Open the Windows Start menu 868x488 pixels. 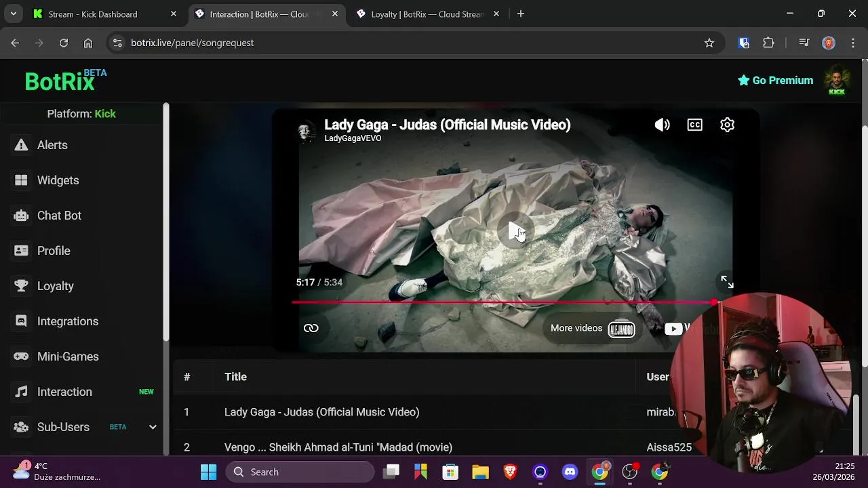(x=208, y=472)
